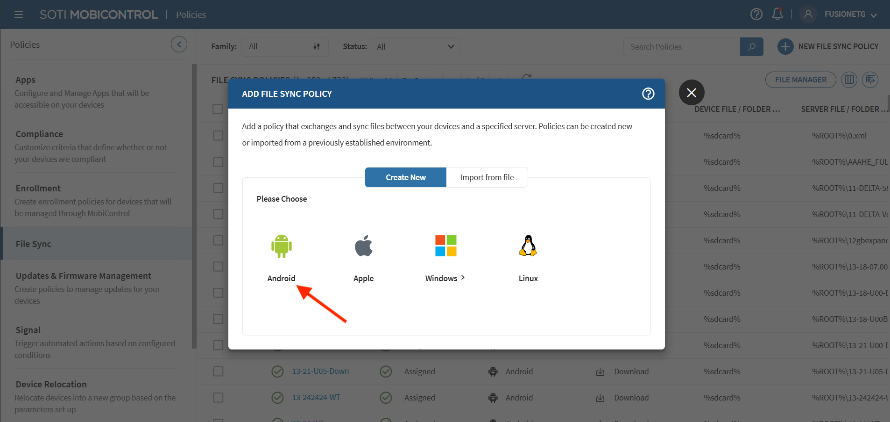
Task: Select the Android platform icon
Action: click(x=281, y=247)
